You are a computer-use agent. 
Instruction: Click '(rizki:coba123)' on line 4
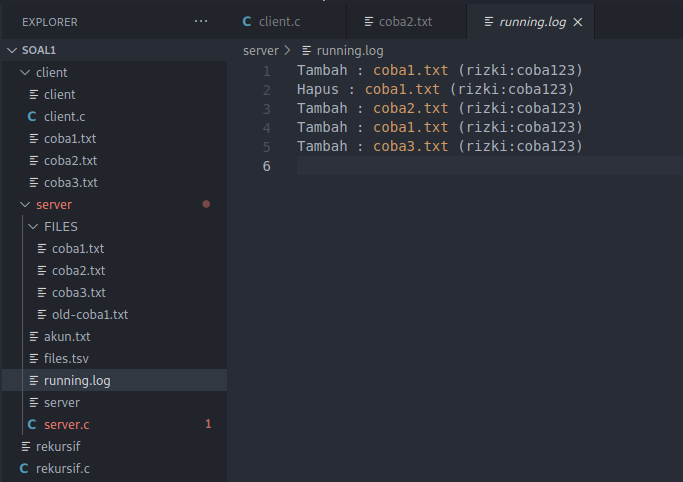pyautogui.click(x=520, y=127)
